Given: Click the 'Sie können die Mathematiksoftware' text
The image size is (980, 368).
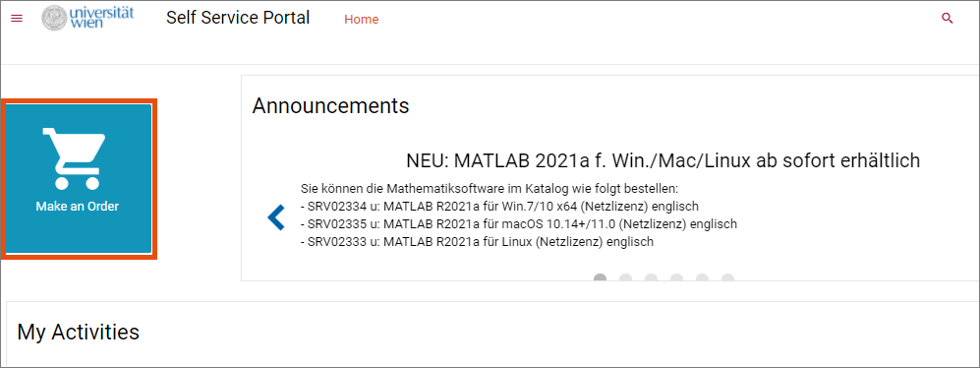Looking at the screenshot, I should pyautogui.click(x=490, y=188).
